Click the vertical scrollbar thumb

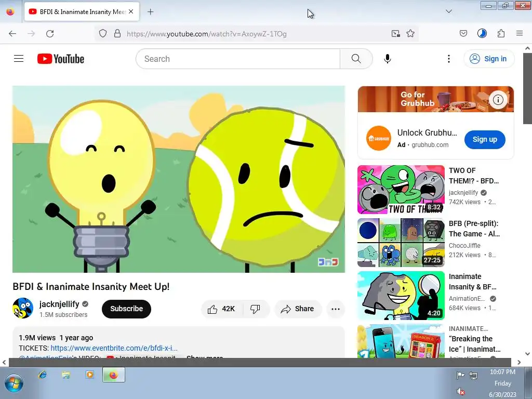pos(527,87)
